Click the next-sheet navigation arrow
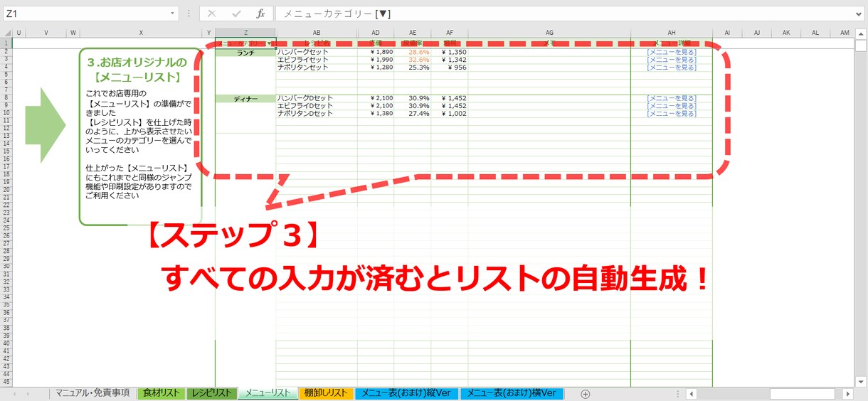 [x=27, y=394]
